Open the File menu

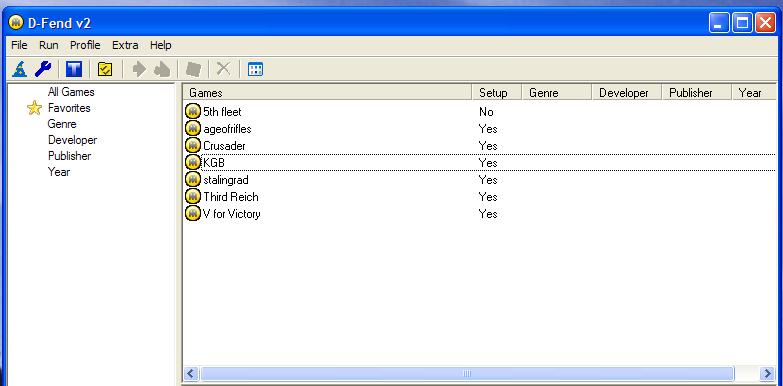click(x=19, y=45)
